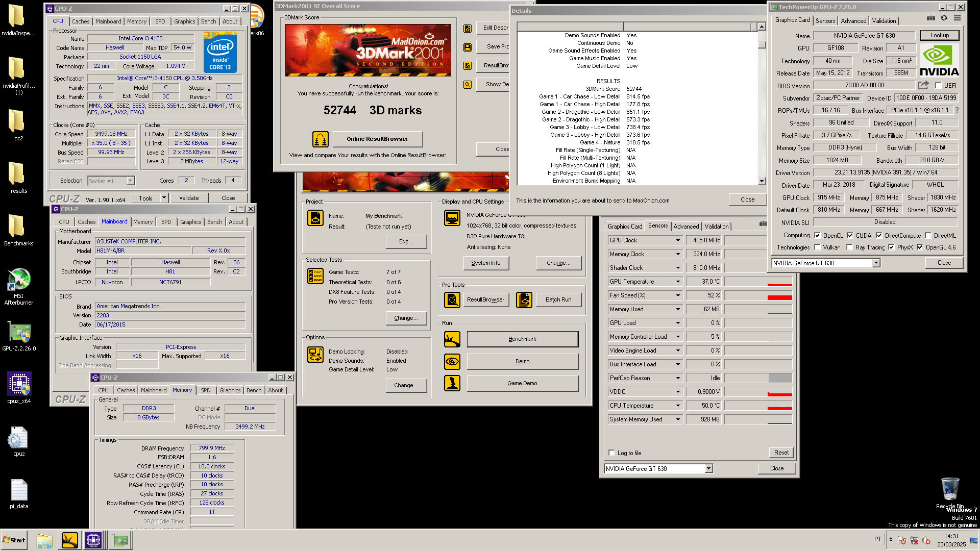The height and width of the screenshot is (551, 980).
Task: Switch to Bench tab in Memory CPU-Z window
Action: click(x=254, y=390)
